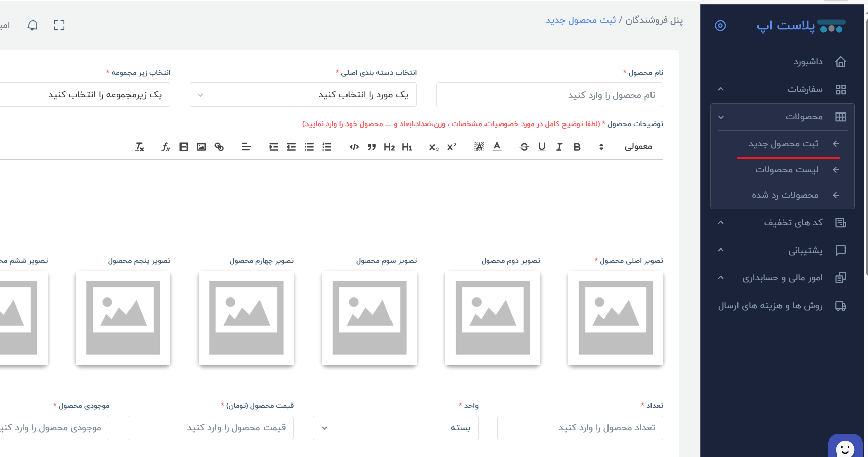Open the داشبورد link in sidebar

pos(808,62)
